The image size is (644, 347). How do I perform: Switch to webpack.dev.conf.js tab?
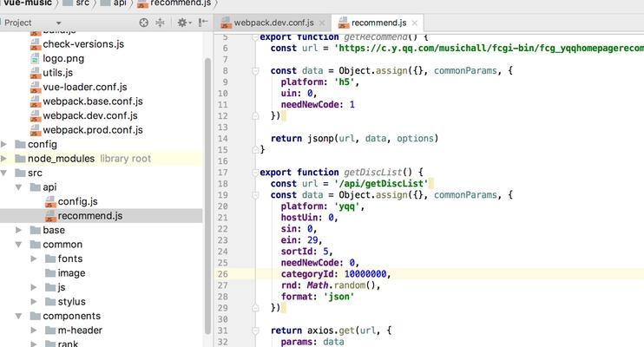[273, 23]
